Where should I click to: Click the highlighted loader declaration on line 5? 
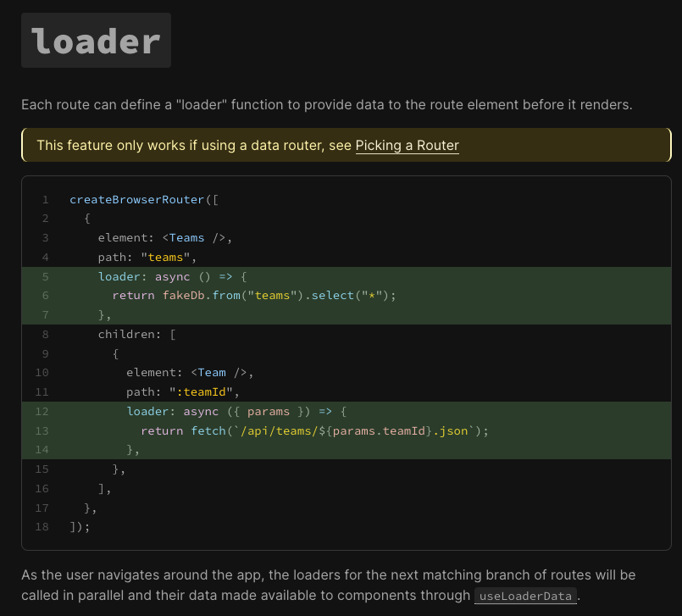click(x=119, y=276)
